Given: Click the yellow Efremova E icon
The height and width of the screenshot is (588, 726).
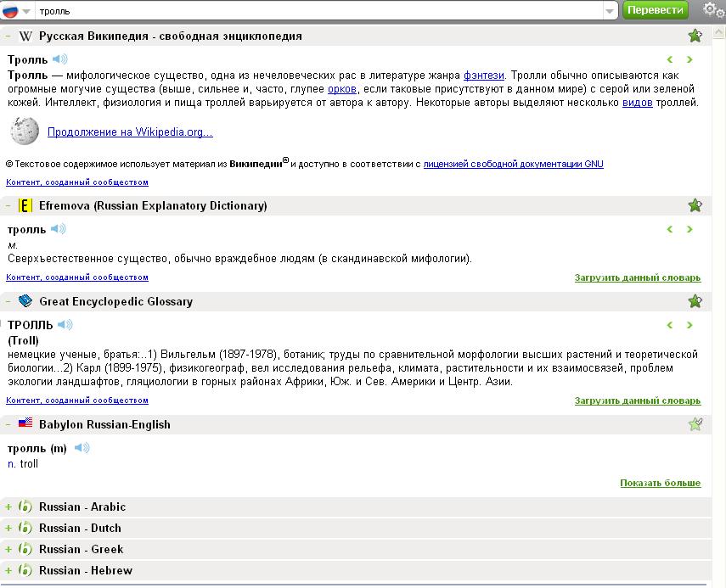Looking at the screenshot, I should click(x=25, y=206).
